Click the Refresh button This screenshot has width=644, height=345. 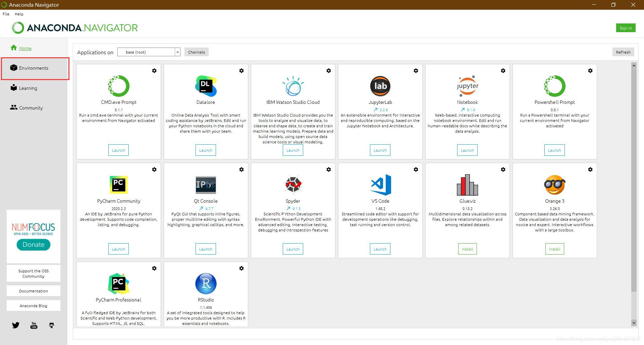coord(623,52)
